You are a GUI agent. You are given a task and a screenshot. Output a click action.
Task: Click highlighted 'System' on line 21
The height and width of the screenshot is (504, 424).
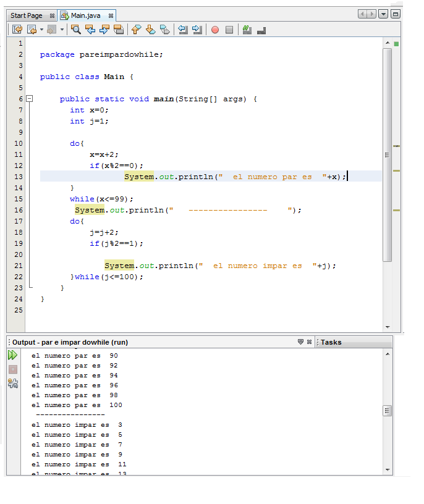[x=119, y=266]
